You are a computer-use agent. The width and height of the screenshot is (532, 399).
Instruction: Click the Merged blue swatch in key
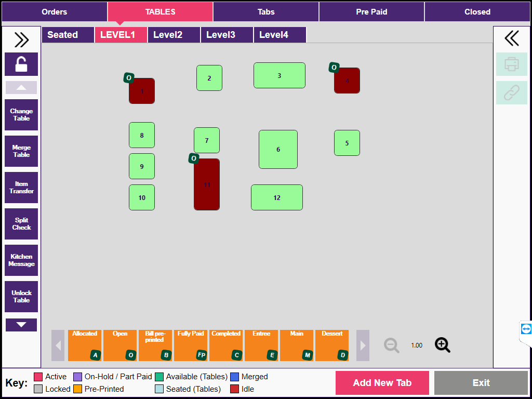(234, 377)
